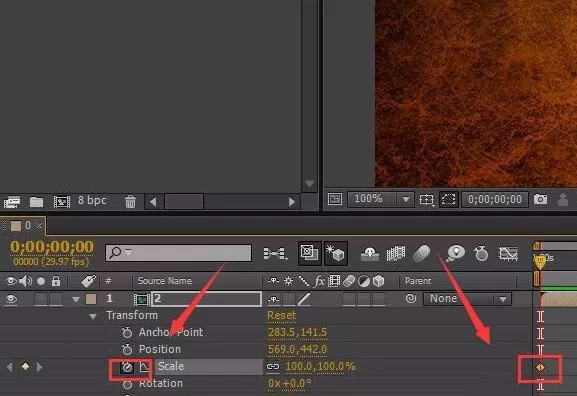
Task: Click Position value 569.0,442.0
Action: (297, 349)
